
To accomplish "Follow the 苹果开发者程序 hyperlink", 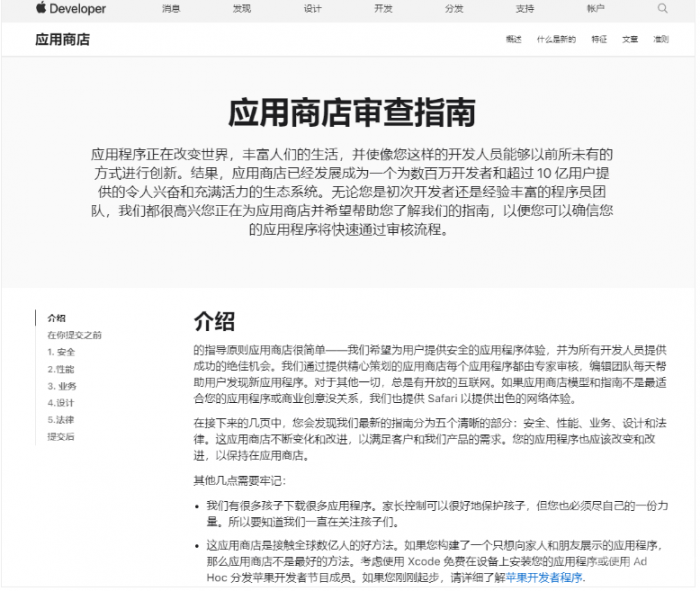I will click(x=544, y=577).
